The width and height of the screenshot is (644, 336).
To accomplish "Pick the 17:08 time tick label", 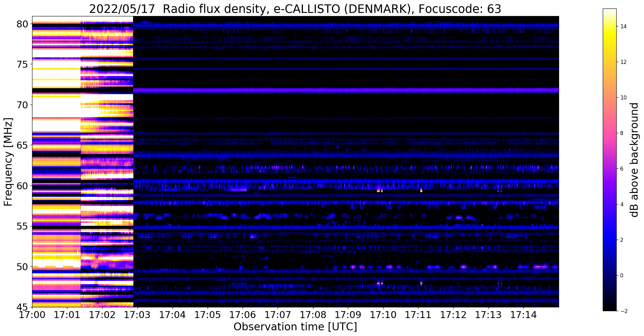I will (313, 315).
